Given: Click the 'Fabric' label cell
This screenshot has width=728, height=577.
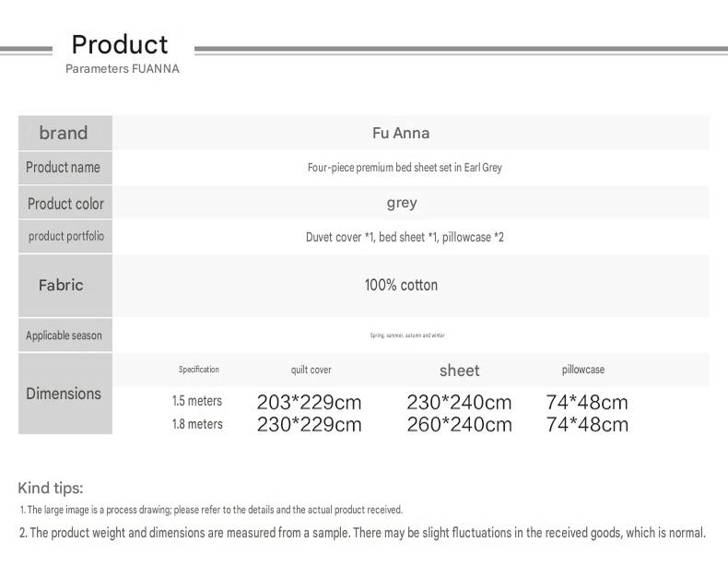Looking at the screenshot, I should (x=65, y=286).
